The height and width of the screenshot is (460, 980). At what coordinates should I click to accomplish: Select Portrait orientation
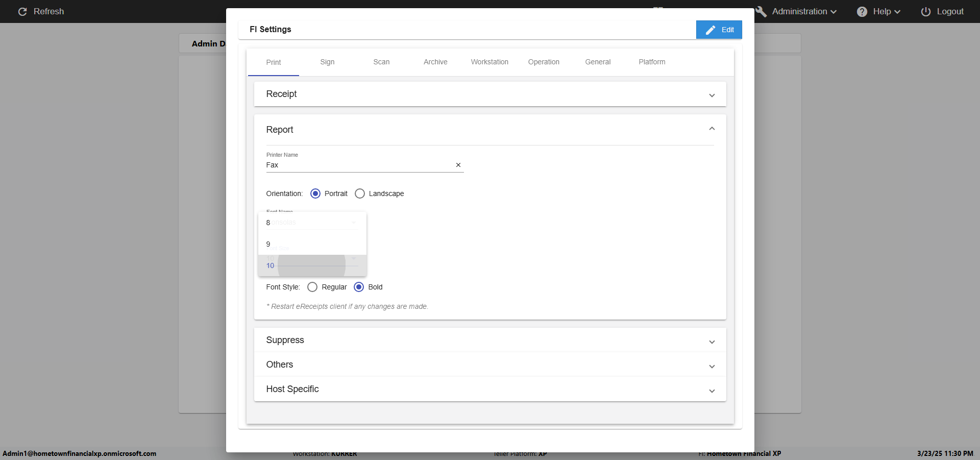[x=315, y=193]
